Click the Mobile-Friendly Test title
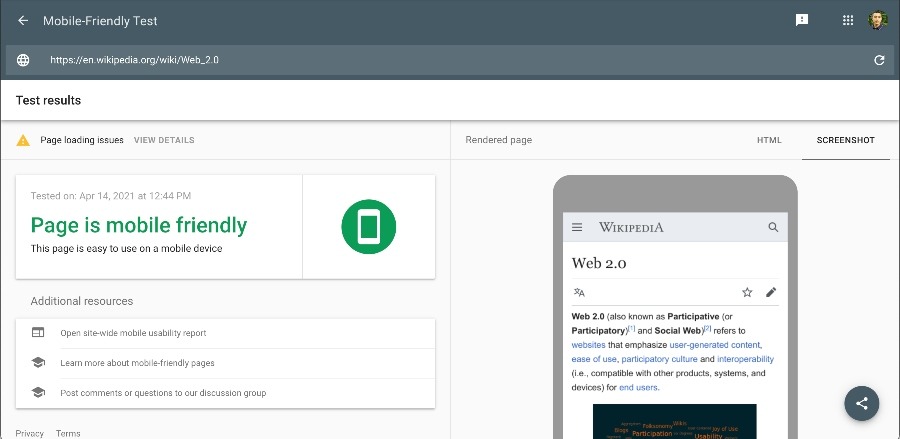 coord(100,21)
